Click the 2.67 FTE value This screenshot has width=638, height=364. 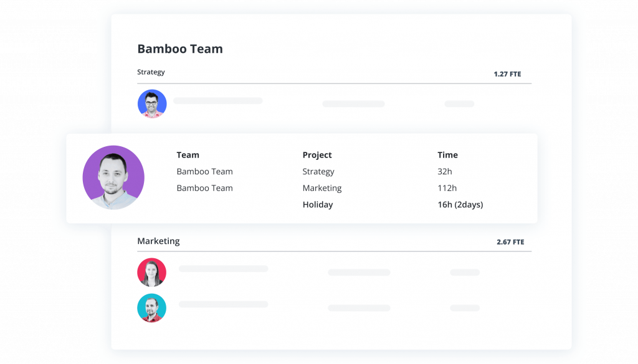(x=509, y=242)
